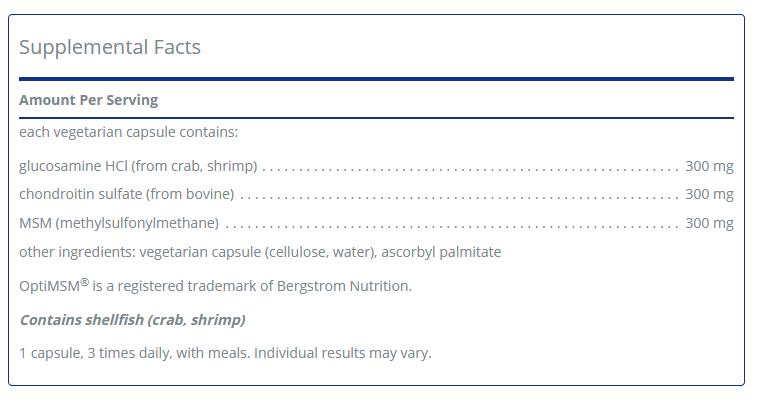Click the Amount Per Serving label
The height and width of the screenshot is (404, 760).
click(x=88, y=100)
